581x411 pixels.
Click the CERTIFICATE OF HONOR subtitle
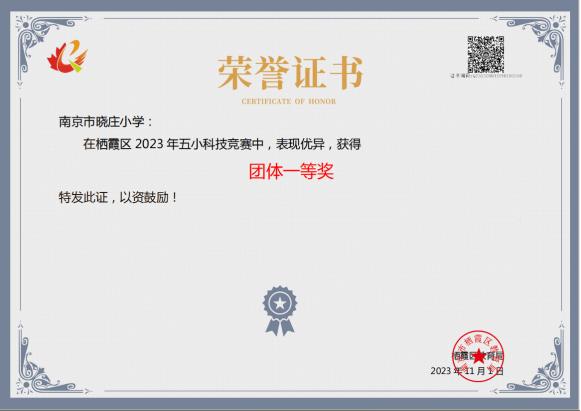click(x=289, y=101)
